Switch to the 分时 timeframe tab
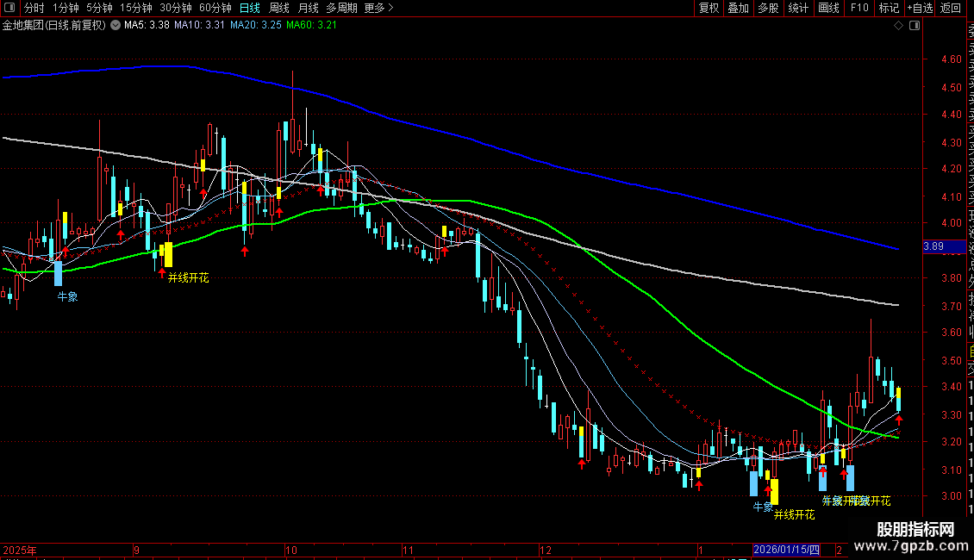The width and height of the screenshot is (974, 560). click(x=34, y=8)
